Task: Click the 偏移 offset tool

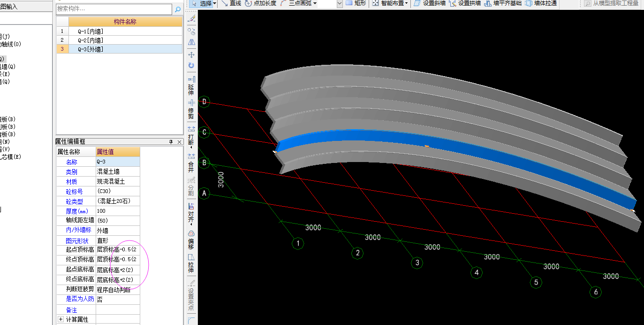Action: tap(191, 240)
